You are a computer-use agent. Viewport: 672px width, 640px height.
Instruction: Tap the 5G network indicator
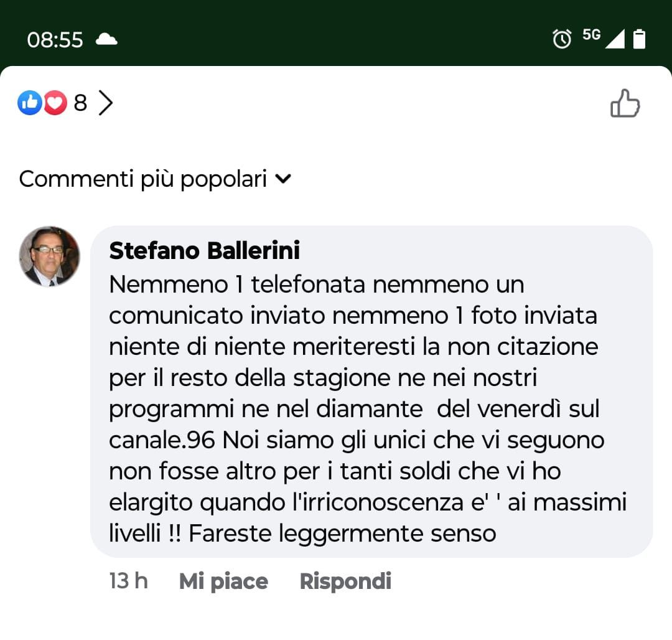coord(591,35)
